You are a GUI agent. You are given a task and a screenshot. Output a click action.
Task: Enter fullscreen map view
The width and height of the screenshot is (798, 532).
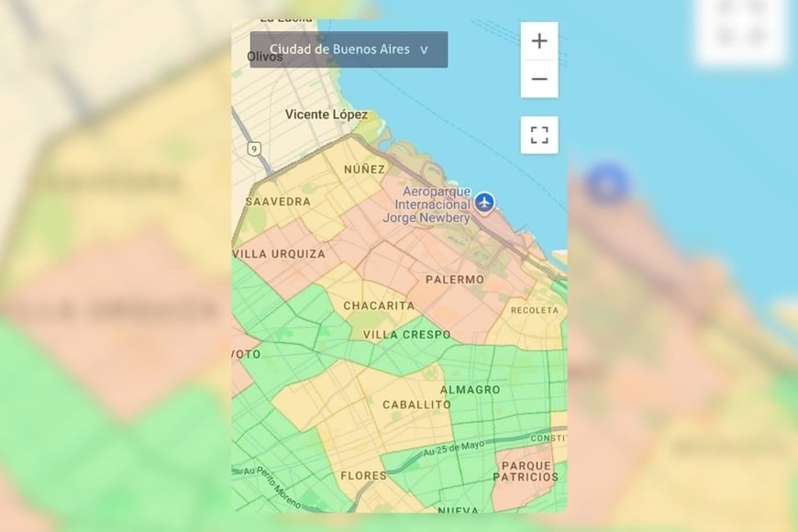pyautogui.click(x=539, y=133)
